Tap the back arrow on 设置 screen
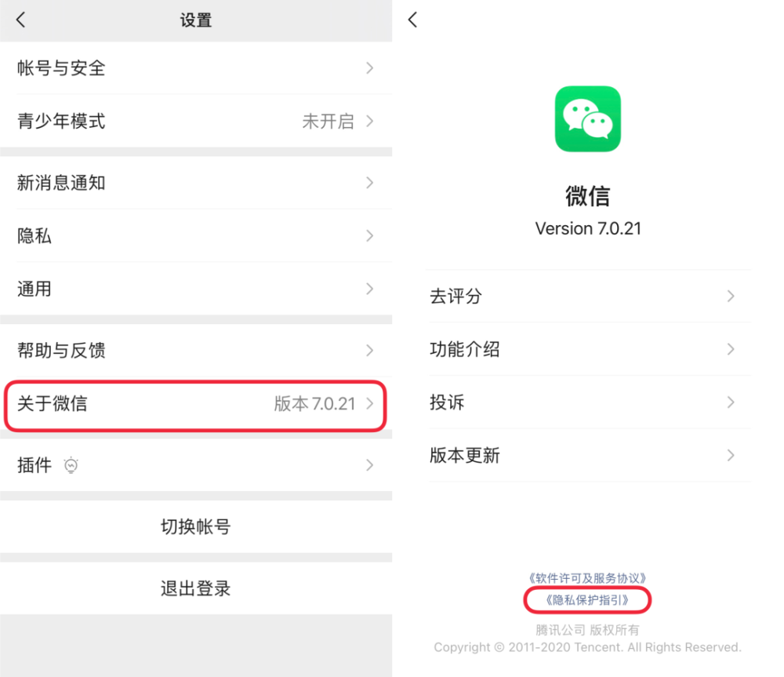784x677 pixels. click(x=20, y=20)
